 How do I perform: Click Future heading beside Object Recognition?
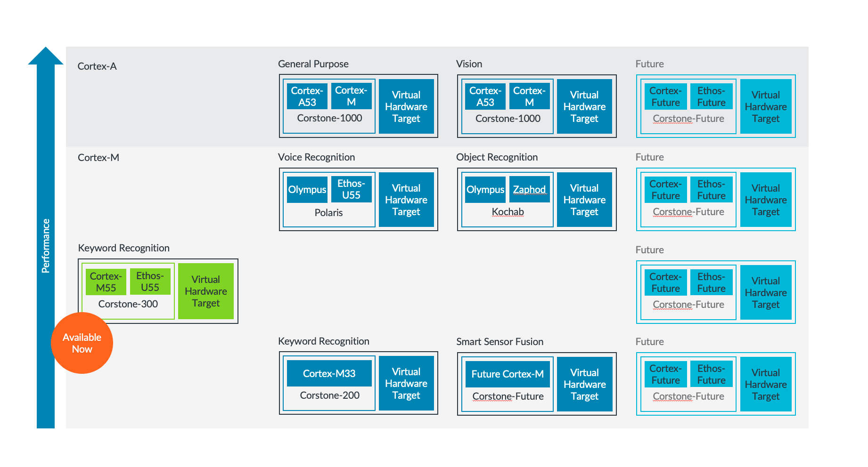click(x=649, y=157)
